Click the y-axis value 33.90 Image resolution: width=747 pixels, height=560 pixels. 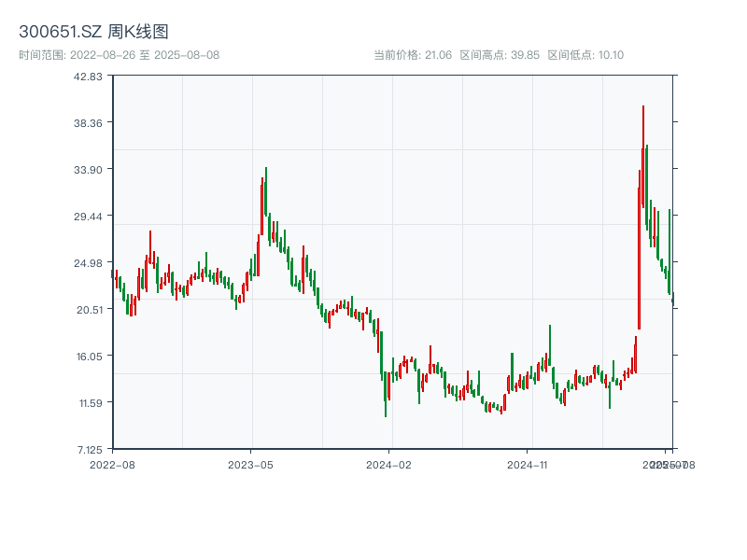88,170
